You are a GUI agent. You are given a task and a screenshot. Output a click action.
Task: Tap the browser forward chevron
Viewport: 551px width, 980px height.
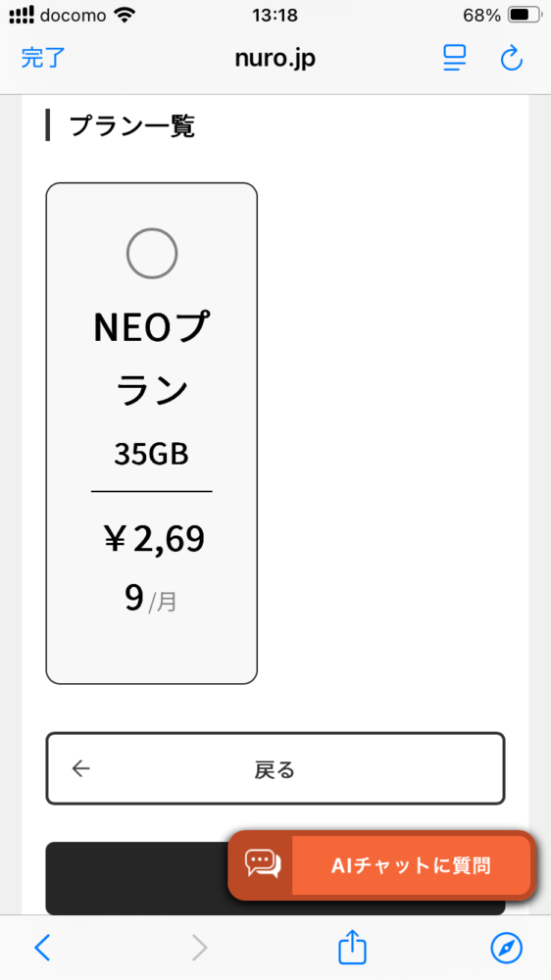point(199,948)
